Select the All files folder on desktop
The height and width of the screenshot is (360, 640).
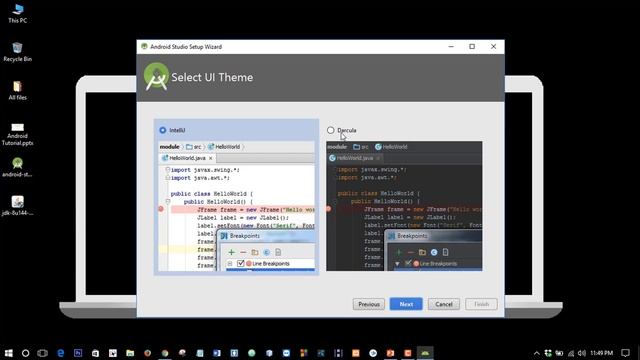pos(18,90)
